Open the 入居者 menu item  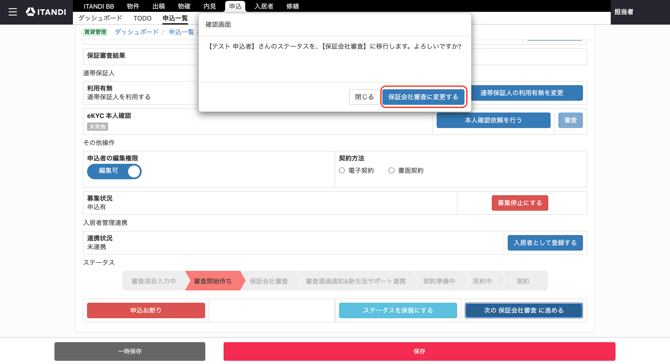264,6
